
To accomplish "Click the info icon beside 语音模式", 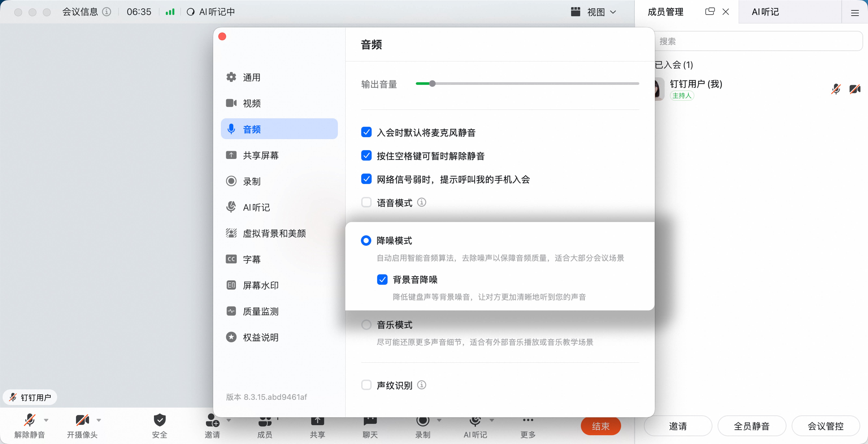I will point(421,202).
